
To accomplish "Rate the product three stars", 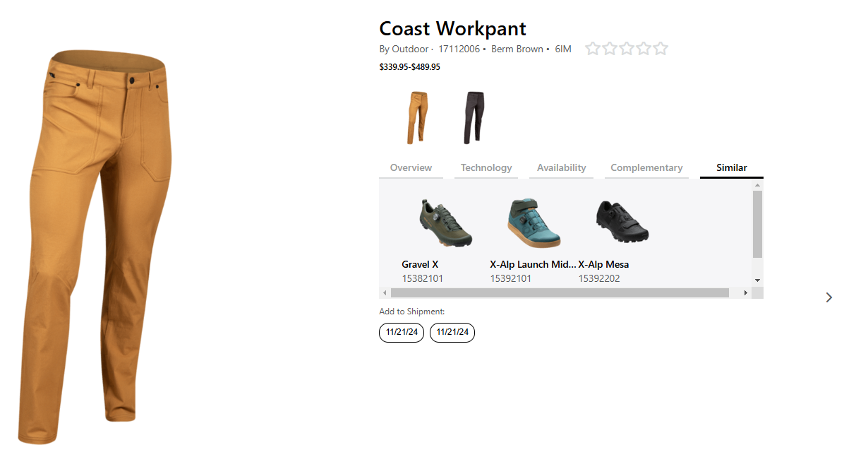I will point(627,49).
